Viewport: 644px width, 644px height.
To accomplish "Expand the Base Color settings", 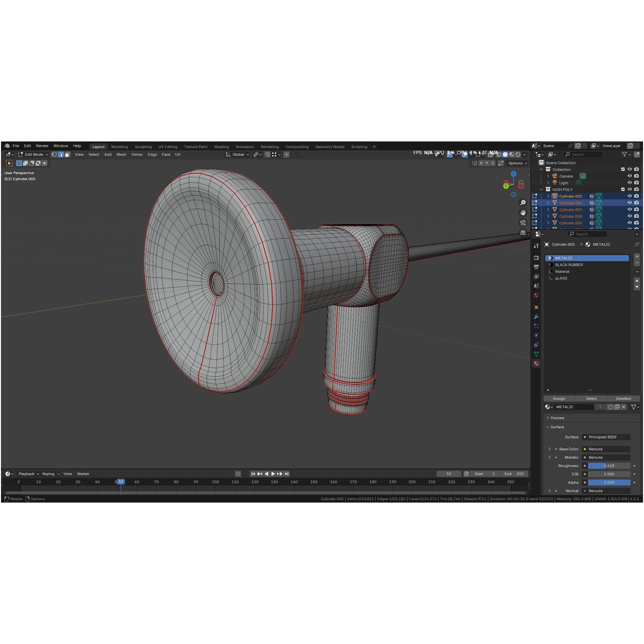I will click(x=550, y=449).
